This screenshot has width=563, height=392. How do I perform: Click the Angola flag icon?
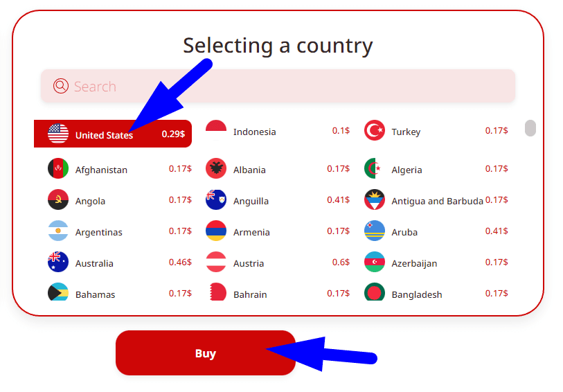coord(58,200)
